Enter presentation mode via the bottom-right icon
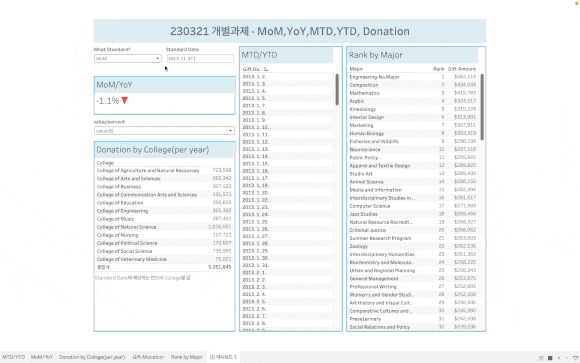The image size is (580, 363). tap(575, 358)
